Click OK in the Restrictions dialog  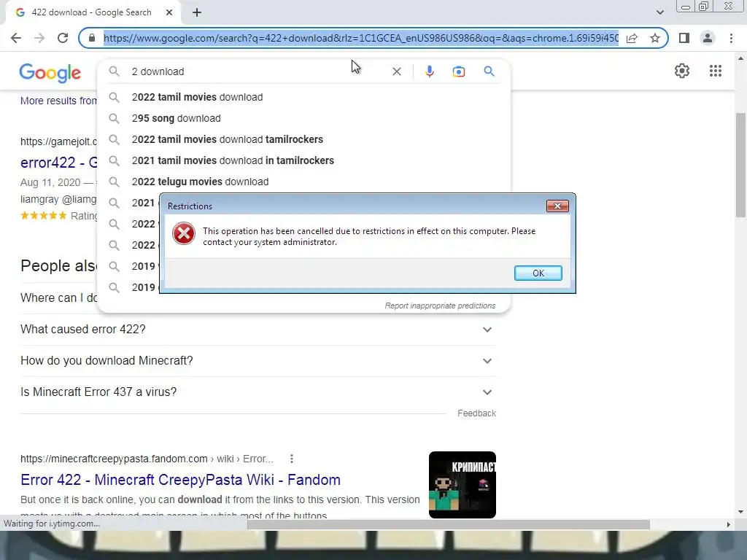(x=538, y=273)
